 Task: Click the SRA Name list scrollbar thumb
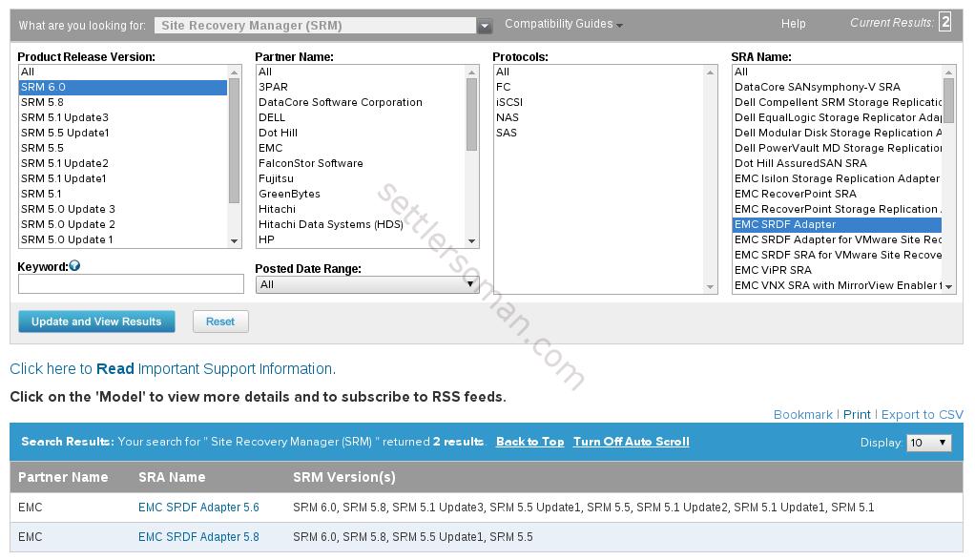tap(948, 101)
